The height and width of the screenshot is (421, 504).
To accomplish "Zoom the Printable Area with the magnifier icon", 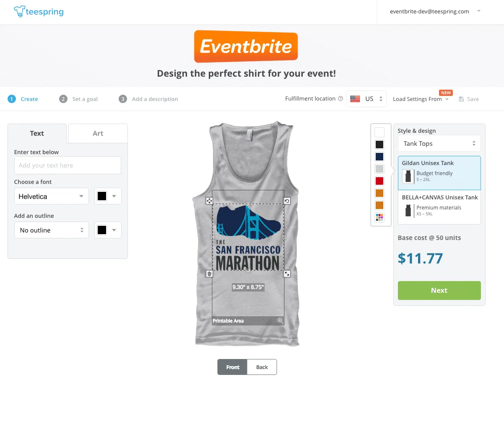I will 281,321.
